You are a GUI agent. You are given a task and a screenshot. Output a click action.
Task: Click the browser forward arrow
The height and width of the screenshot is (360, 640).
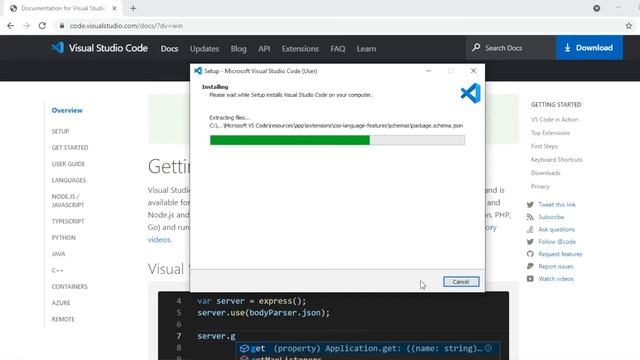[27, 26]
